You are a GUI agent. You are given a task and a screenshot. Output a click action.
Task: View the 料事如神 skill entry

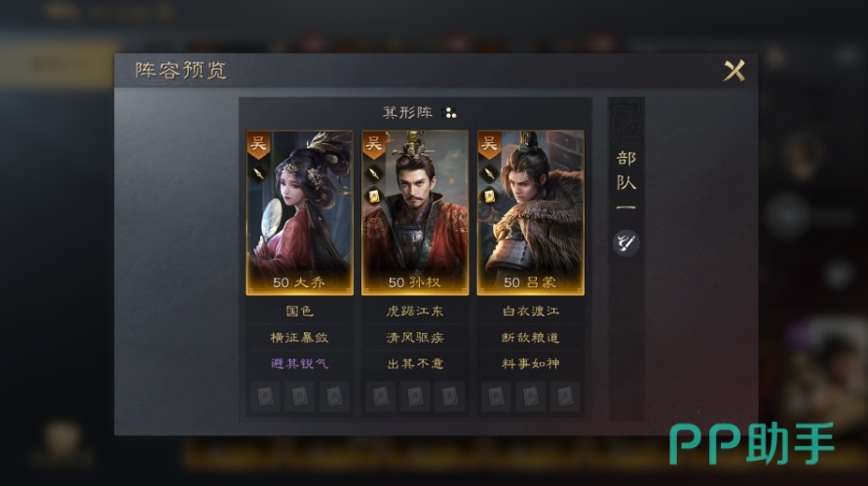coord(530,363)
